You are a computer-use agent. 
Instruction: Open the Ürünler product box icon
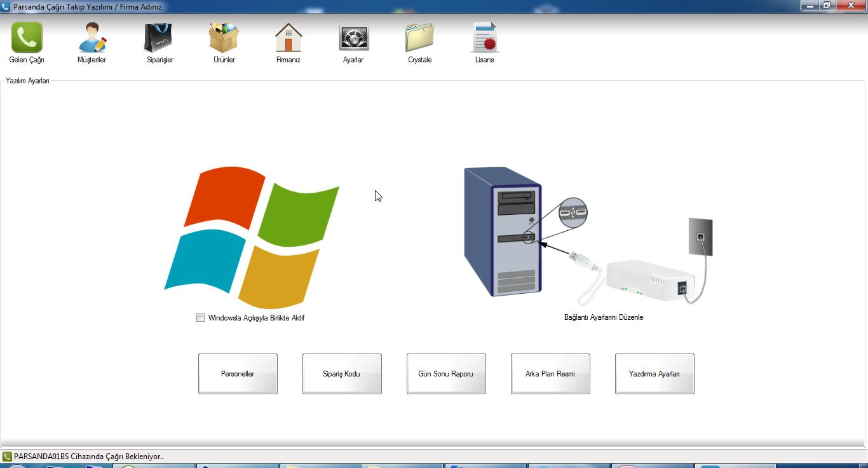click(x=224, y=38)
